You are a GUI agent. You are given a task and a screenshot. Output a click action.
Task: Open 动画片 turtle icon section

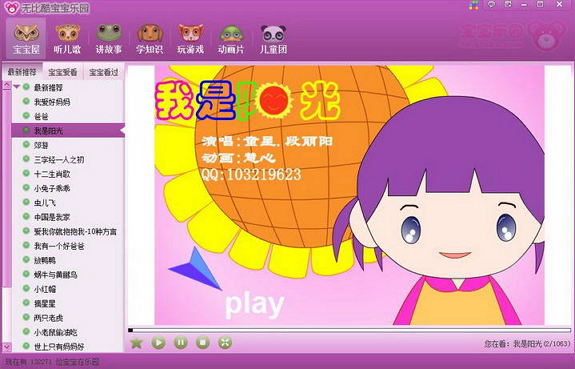point(231,39)
